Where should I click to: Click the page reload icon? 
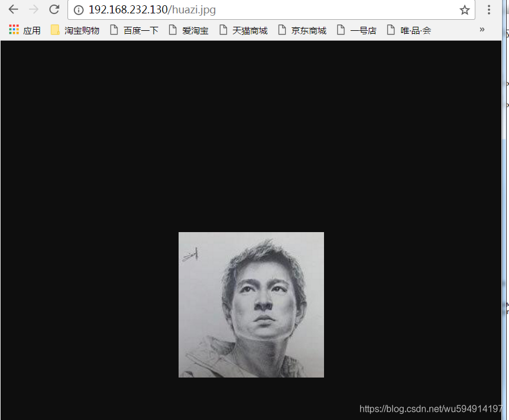pos(54,10)
